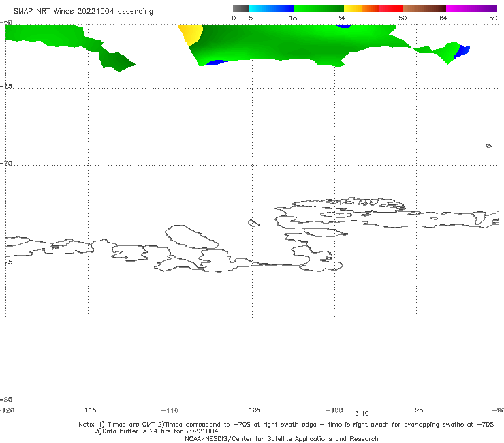Click the yellow high-wind patch in the swath
The height and width of the screenshot is (443, 504).
191,33
